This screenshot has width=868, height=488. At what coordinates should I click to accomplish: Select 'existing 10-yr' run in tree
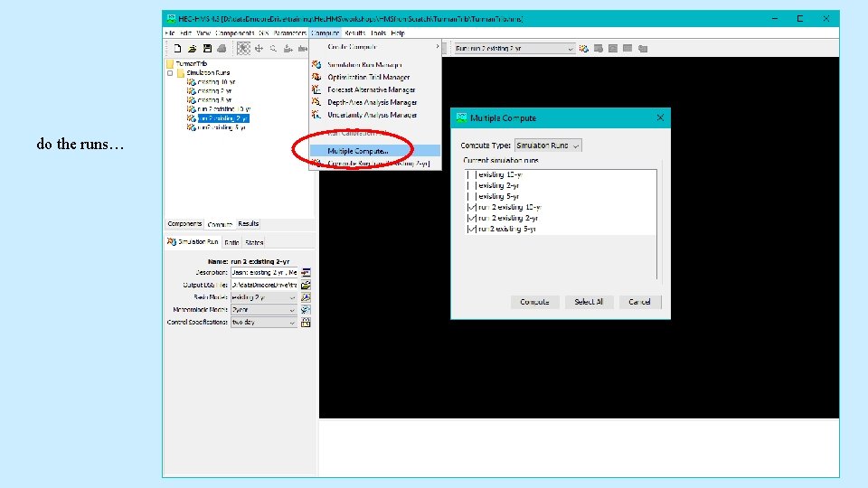pos(216,82)
